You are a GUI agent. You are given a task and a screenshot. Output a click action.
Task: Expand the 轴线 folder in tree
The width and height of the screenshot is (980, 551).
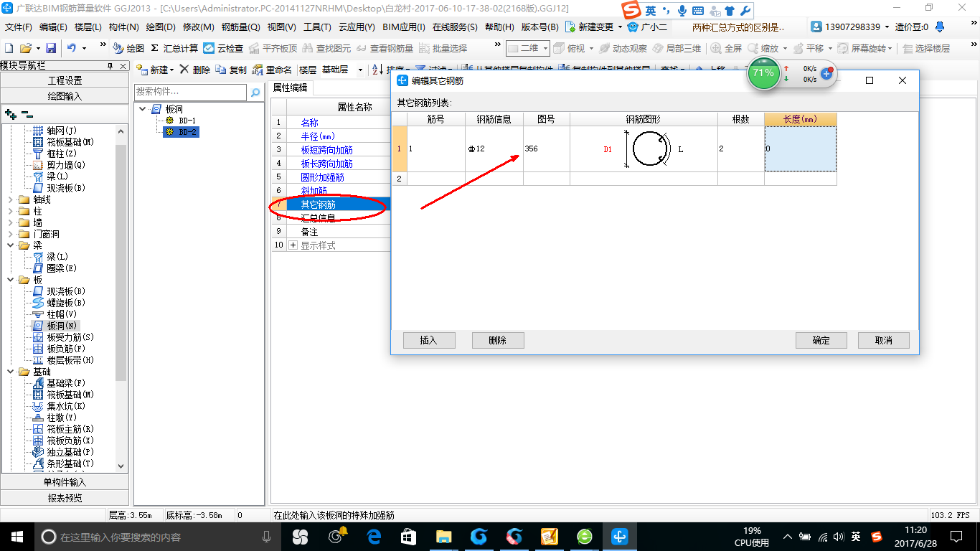click(10, 199)
